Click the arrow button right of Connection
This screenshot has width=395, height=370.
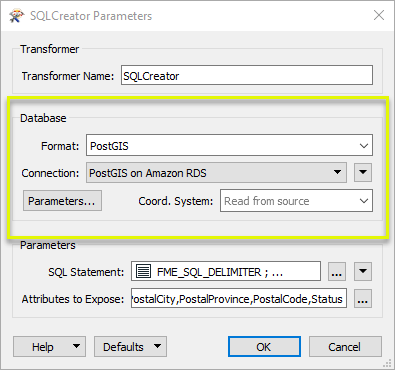pos(363,172)
